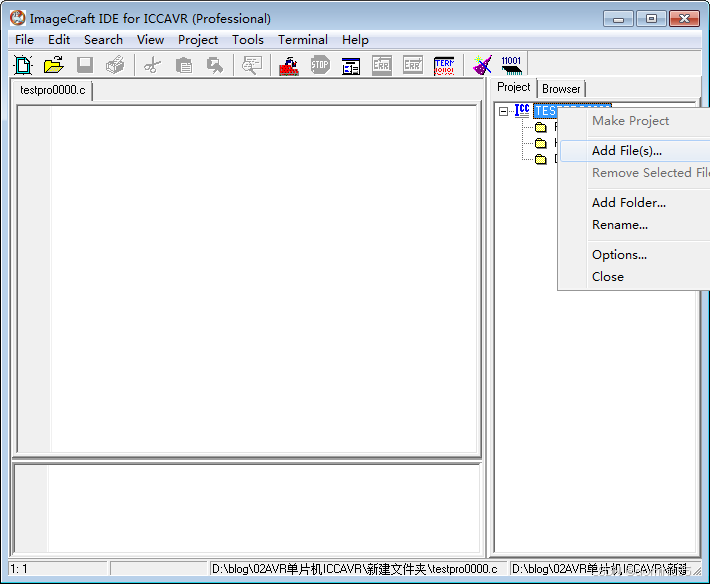Select the highlighted TES project node
The width and height of the screenshot is (710, 584).
546,111
